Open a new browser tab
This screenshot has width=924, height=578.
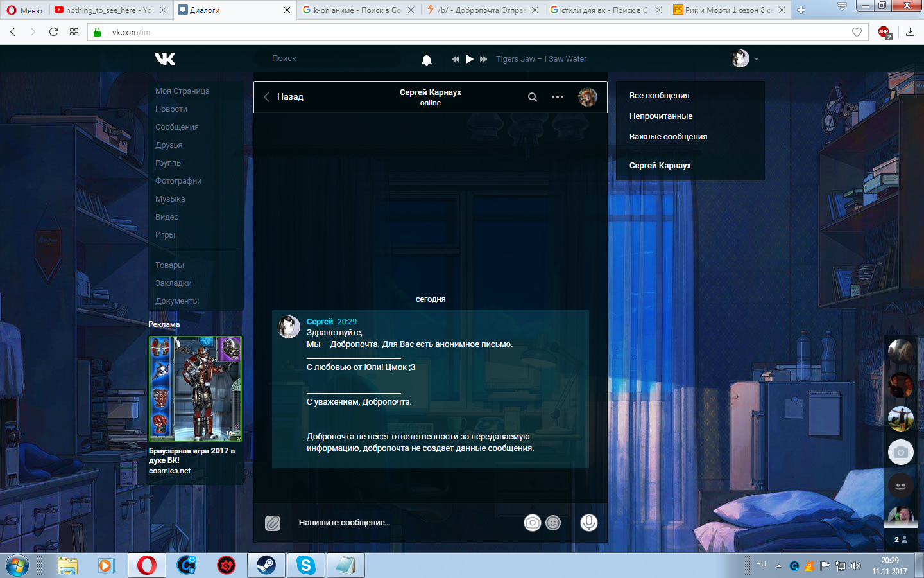pos(801,10)
